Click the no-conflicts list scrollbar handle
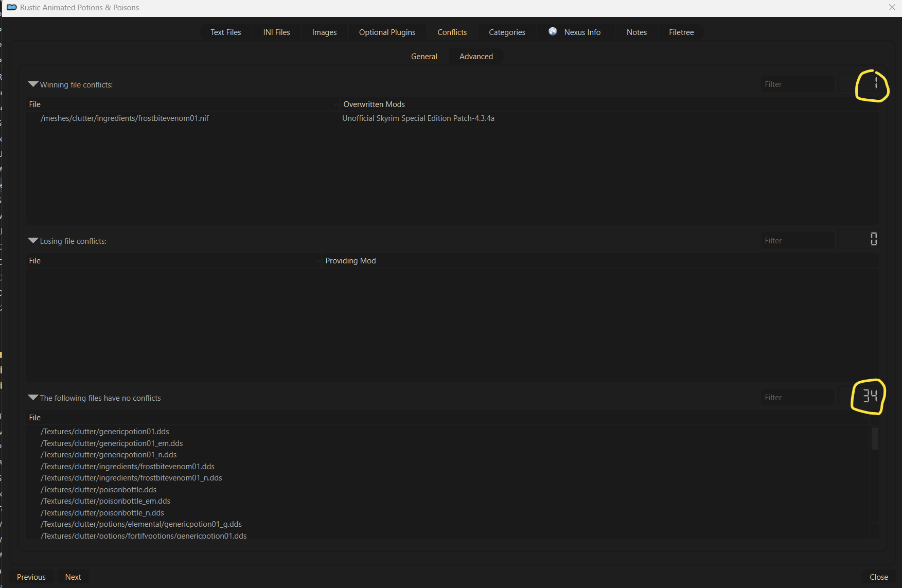 pyautogui.click(x=874, y=438)
